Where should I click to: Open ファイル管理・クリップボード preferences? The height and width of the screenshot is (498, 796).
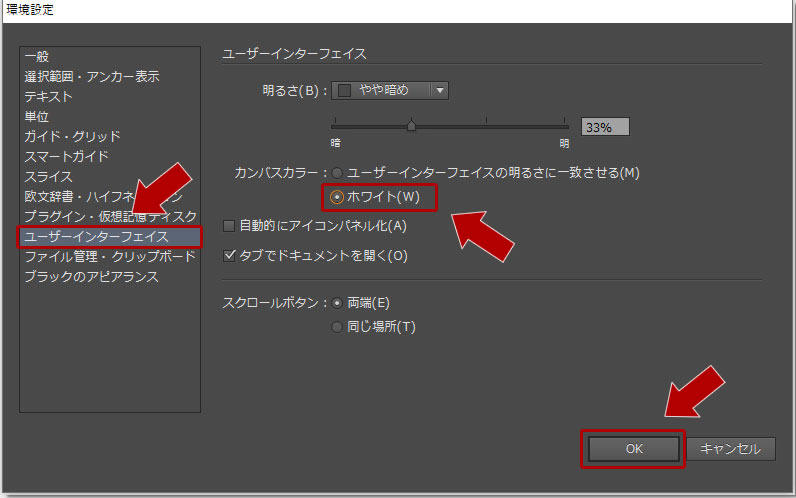pyautogui.click(x=110, y=257)
